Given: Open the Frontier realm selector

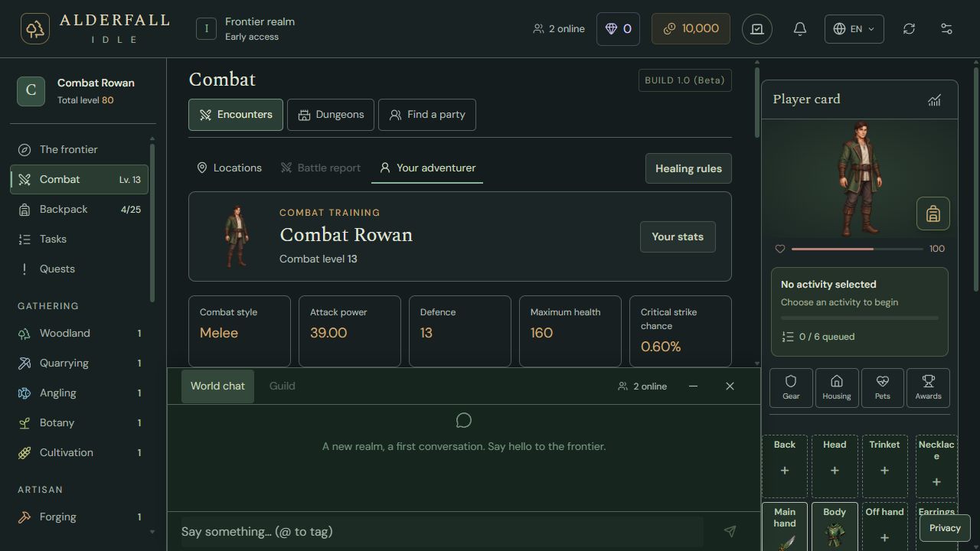Looking at the screenshot, I should [246, 29].
